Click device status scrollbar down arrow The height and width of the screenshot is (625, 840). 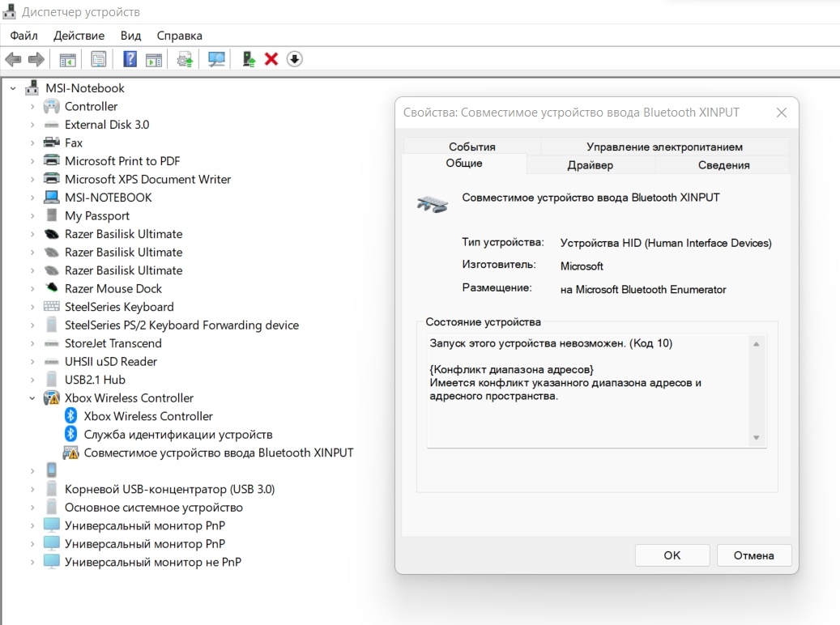click(x=757, y=437)
